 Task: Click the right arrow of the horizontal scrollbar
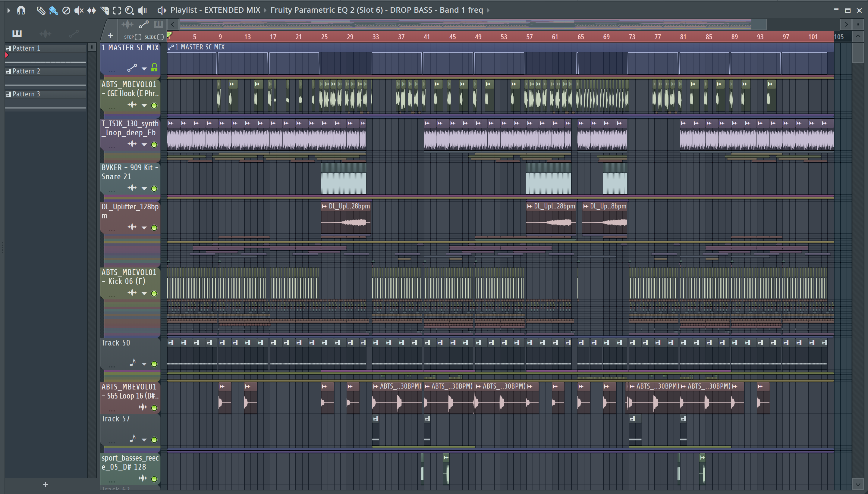point(846,24)
